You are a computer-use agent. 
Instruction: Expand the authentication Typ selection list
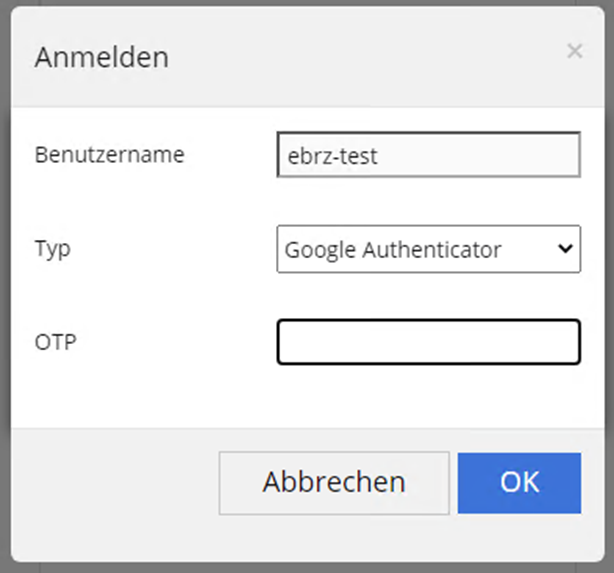tap(428, 249)
